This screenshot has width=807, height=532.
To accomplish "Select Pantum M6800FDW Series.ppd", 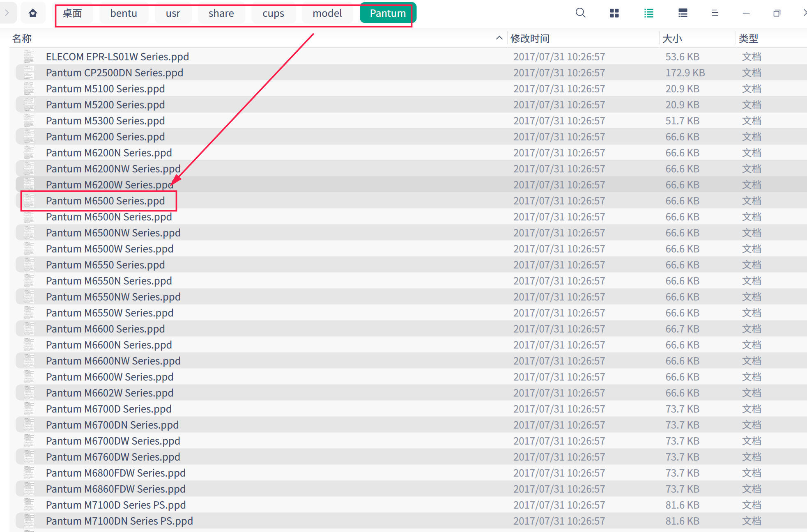I will [116, 473].
